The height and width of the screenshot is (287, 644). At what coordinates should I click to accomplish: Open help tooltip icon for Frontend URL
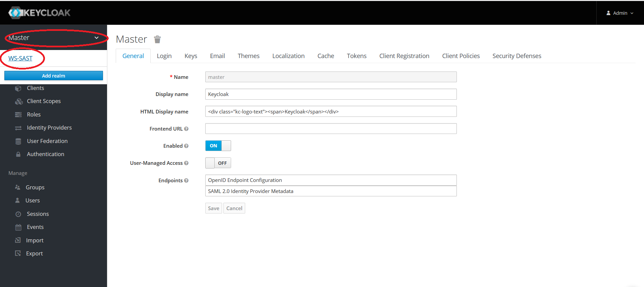click(x=186, y=129)
